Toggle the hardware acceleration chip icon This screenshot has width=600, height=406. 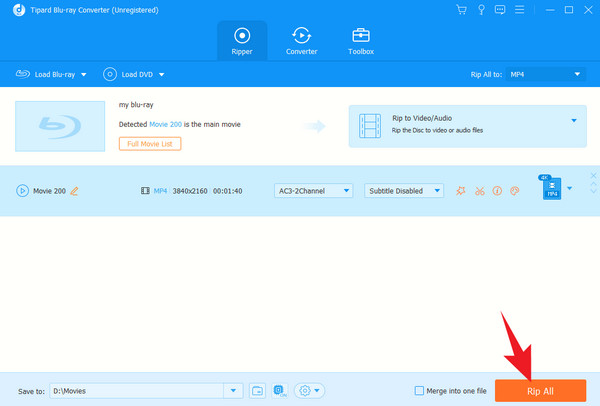click(x=280, y=391)
